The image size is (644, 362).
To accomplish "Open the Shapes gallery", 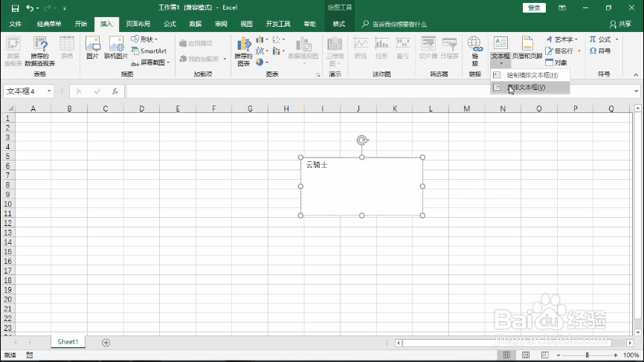I will coord(144,39).
